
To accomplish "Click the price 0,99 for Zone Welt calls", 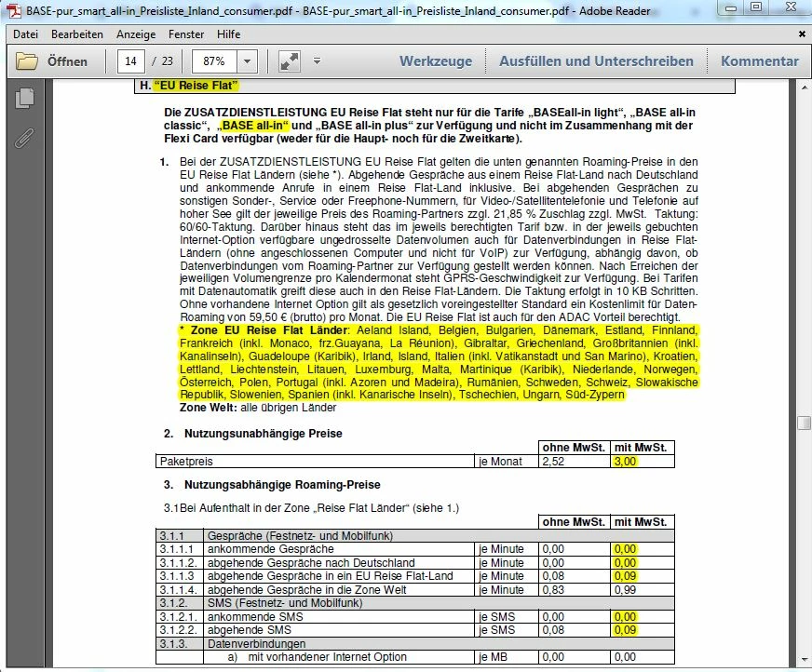I will (625, 590).
